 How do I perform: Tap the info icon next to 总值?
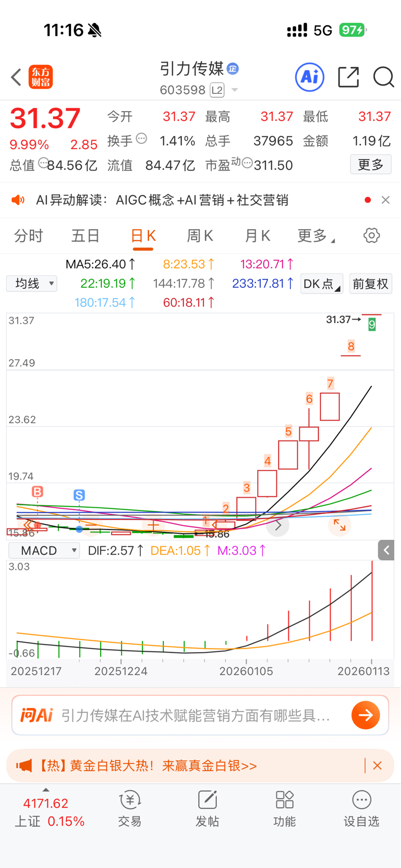click(x=43, y=163)
